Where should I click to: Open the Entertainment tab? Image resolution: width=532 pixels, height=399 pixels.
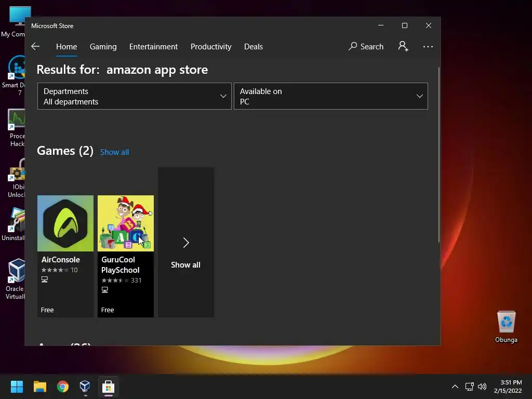pyautogui.click(x=153, y=46)
